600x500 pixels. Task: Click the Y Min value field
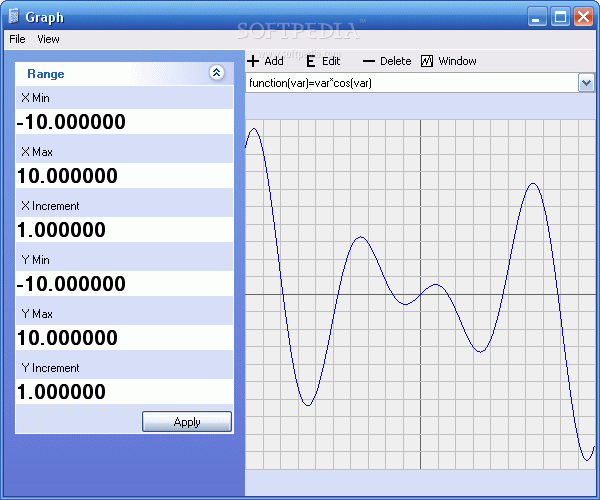(124, 283)
